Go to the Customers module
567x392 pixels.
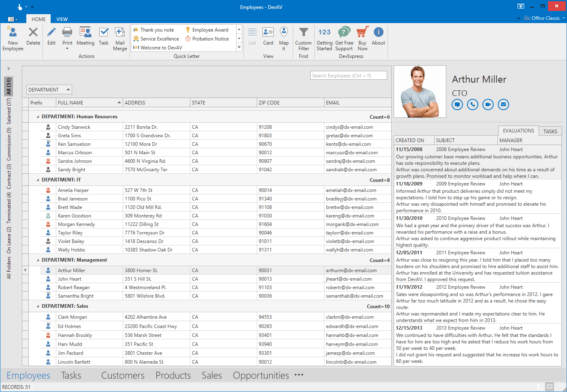(x=123, y=375)
